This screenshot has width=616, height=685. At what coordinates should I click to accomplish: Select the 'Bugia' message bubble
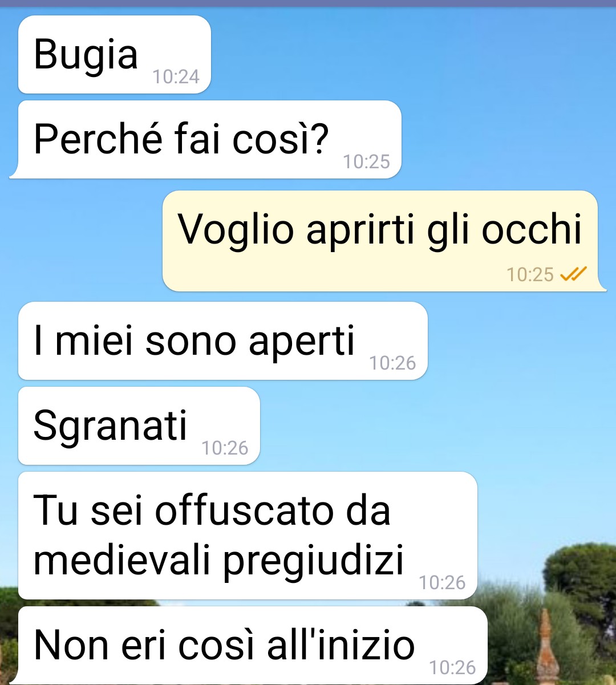point(115,55)
